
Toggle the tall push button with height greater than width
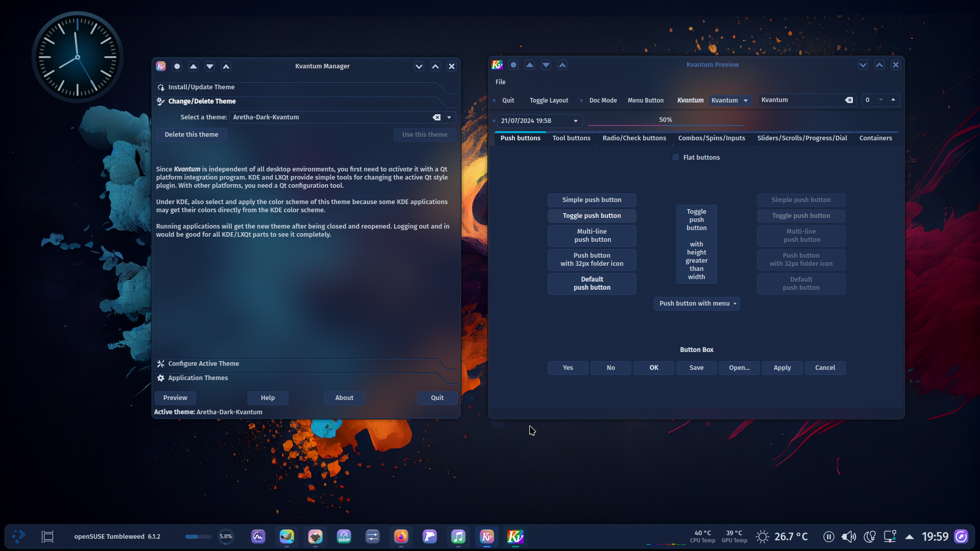(x=696, y=244)
